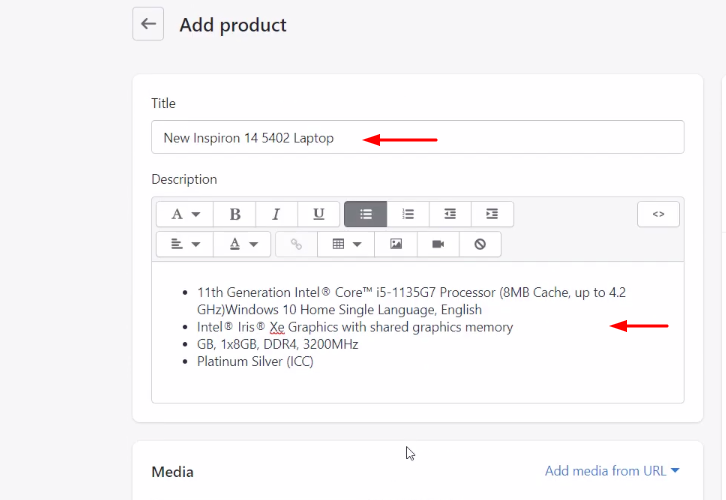Screen dimensions: 726x500
Task: Toggle italic formatting in description editor
Action: pyautogui.click(x=276, y=214)
